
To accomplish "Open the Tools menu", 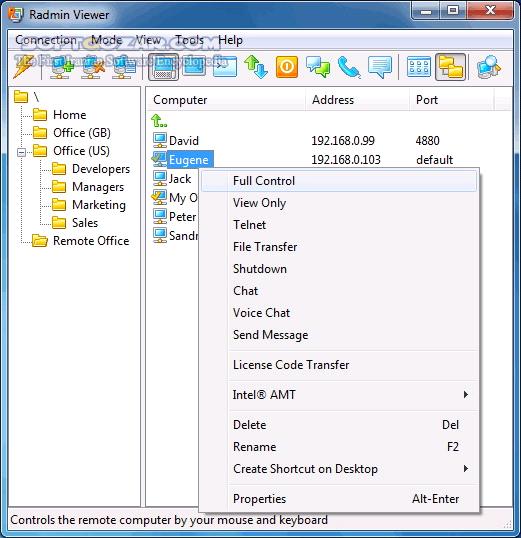I will [x=189, y=40].
